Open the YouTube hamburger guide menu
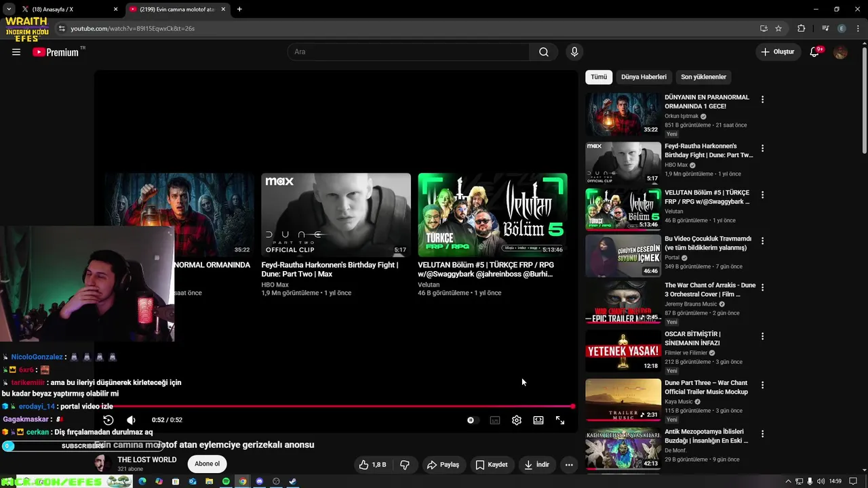Viewport: 868px width, 488px height. tap(16, 52)
